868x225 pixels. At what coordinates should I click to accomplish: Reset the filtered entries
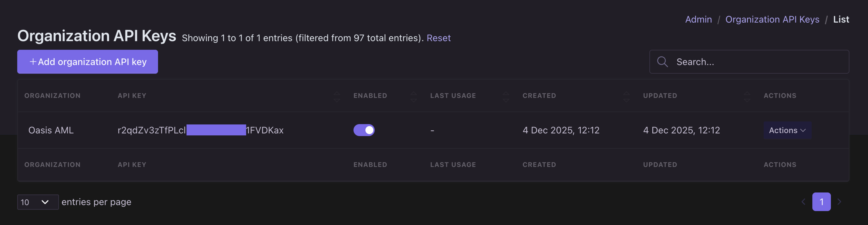pos(438,38)
